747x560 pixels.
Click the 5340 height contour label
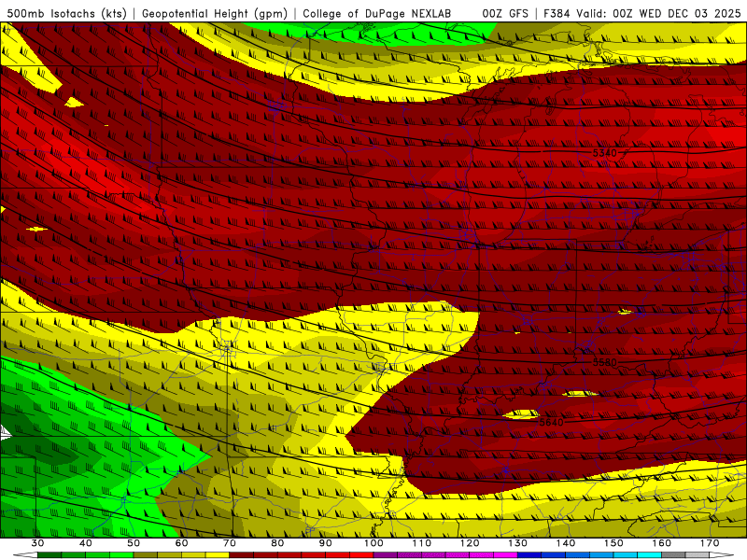tap(604, 153)
